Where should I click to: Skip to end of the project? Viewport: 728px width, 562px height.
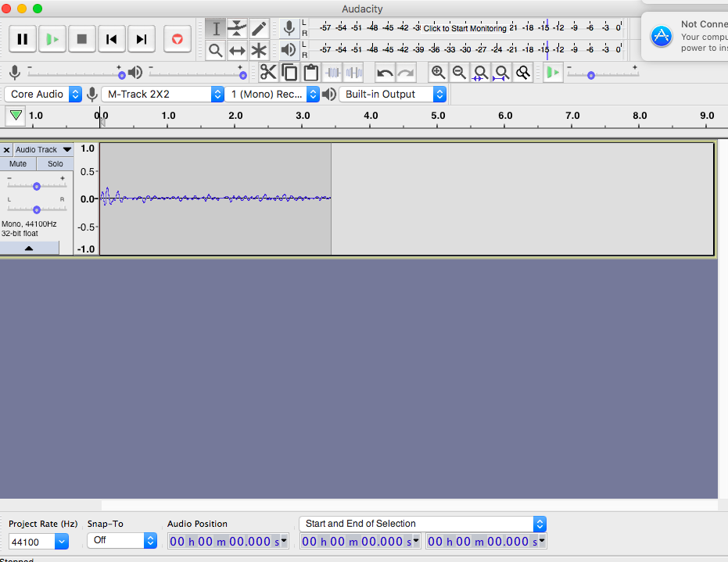(141, 39)
